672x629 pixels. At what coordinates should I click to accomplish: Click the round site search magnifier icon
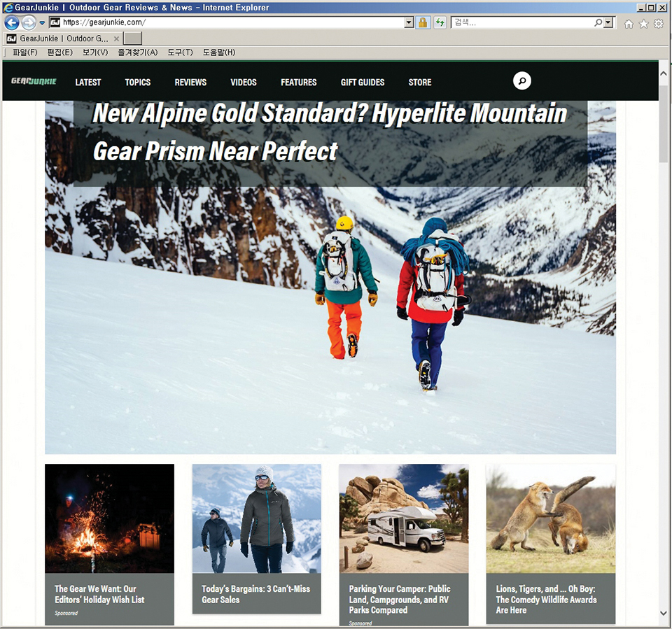point(522,81)
